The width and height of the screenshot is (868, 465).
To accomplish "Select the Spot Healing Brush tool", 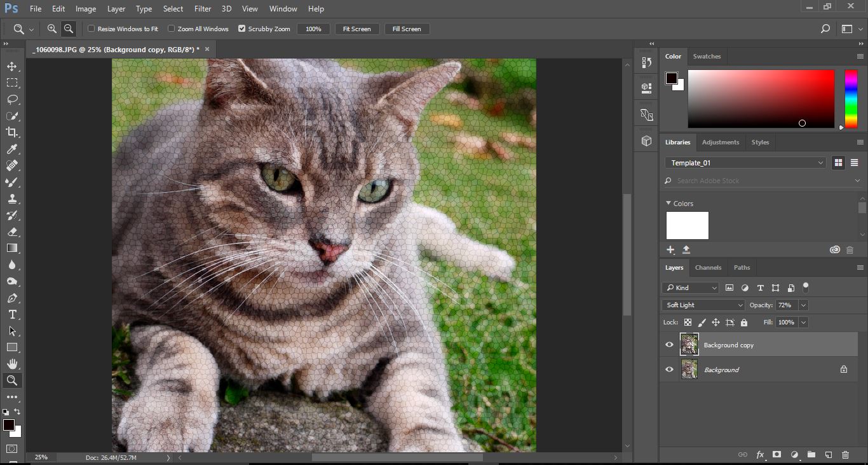I will pos(12,165).
